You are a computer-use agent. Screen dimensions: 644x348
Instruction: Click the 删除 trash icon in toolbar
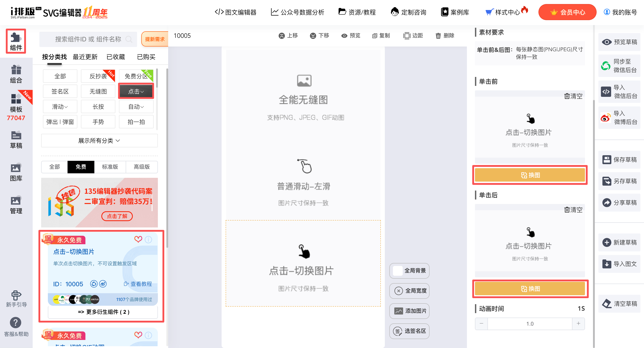tap(438, 36)
